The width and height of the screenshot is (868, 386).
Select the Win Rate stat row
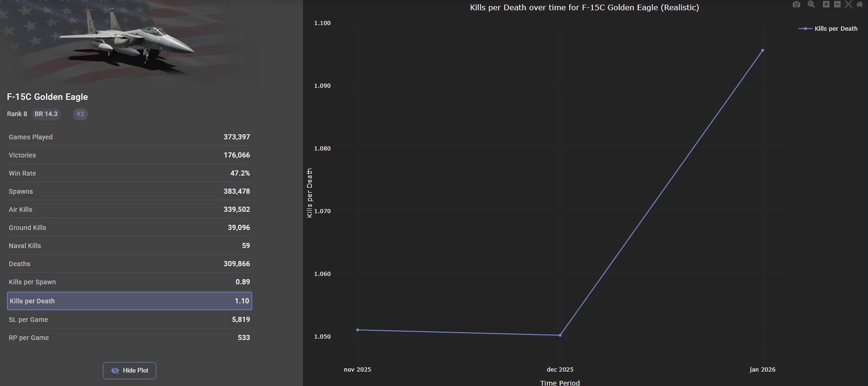coord(129,173)
